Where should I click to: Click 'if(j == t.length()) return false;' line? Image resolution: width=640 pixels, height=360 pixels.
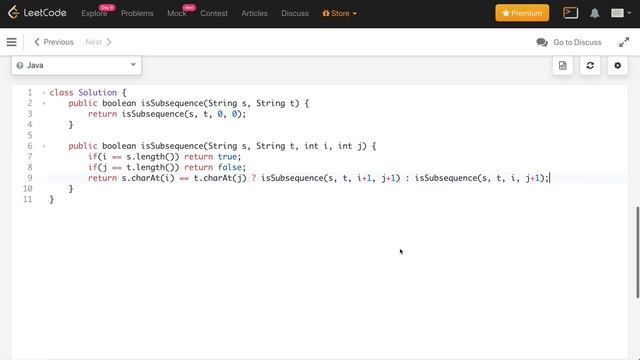pyautogui.click(x=167, y=167)
